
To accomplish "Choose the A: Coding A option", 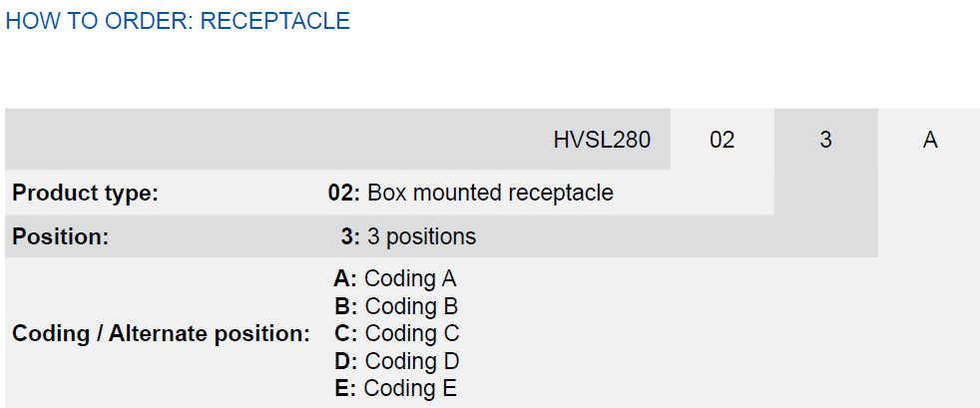I will click(395, 278).
